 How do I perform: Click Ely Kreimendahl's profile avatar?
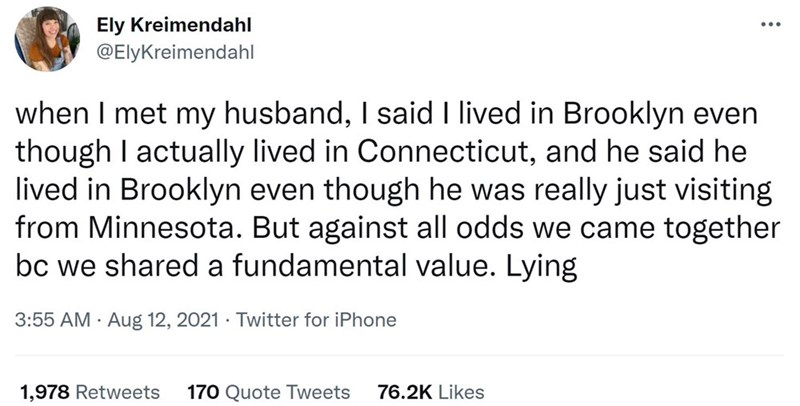pyautogui.click(x=46, y=41)
